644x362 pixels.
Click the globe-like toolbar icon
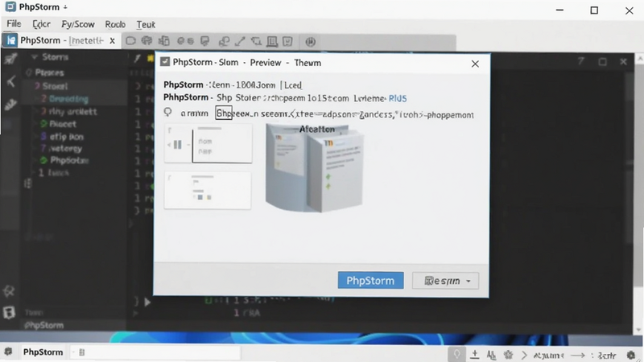click(x=147, y=41)
